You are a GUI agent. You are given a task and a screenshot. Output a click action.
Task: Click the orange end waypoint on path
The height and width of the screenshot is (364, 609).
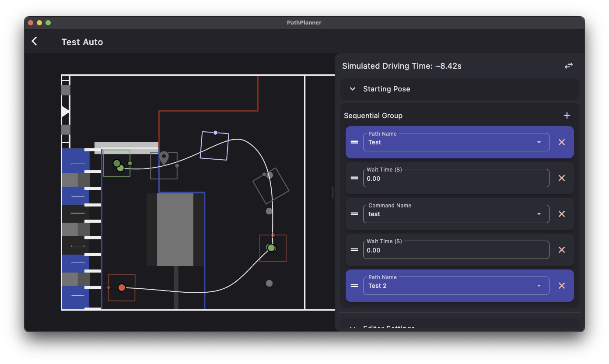(122, 287)
